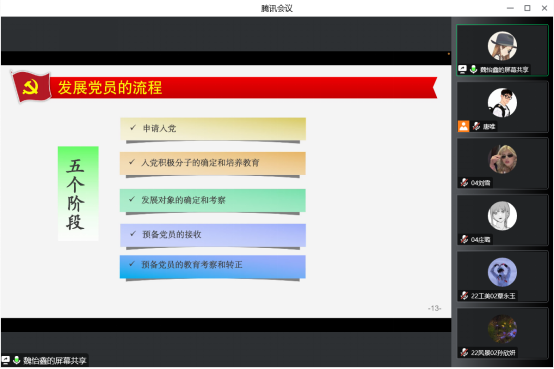554x369 pixels.
Task: Click the screen share icon in 魏怡鑫's tile
Action: pos(462,69)
